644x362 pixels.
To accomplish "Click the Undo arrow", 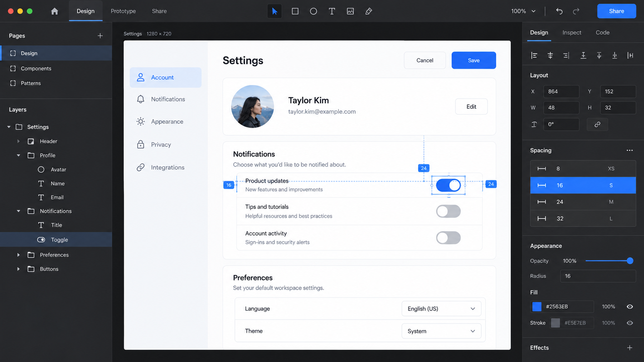I will 559,11.
